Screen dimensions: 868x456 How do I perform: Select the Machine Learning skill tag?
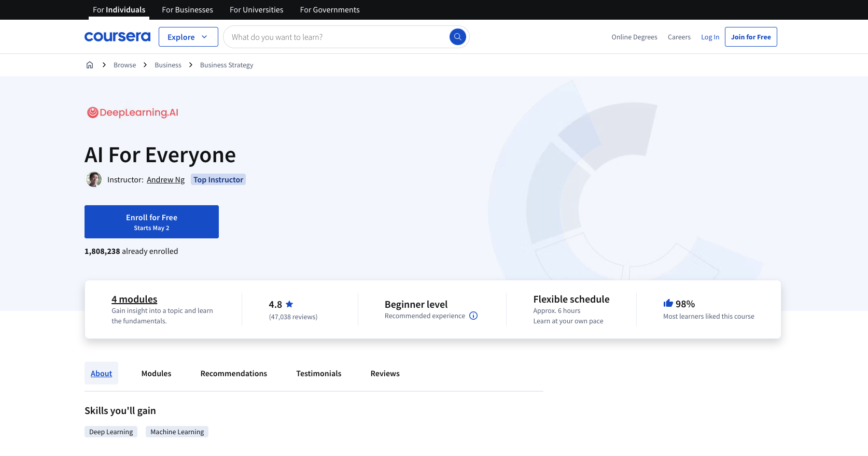click(x=177, y=432)
